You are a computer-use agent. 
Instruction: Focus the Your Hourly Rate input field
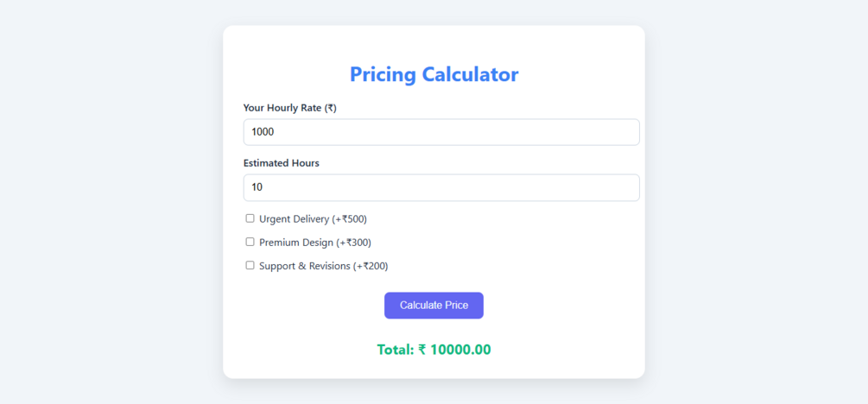(x=441, y=132)
